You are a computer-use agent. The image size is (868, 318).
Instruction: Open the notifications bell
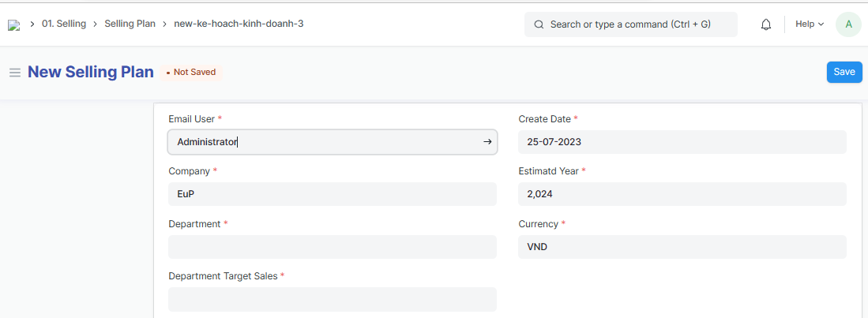[765, 24]
